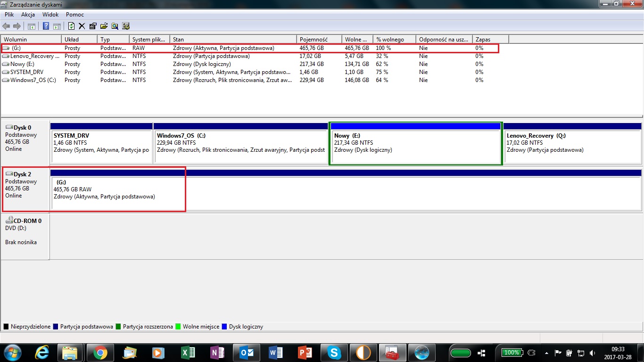Click the black X delete icon
Viewport: 644px width, 362px height.
82,26
